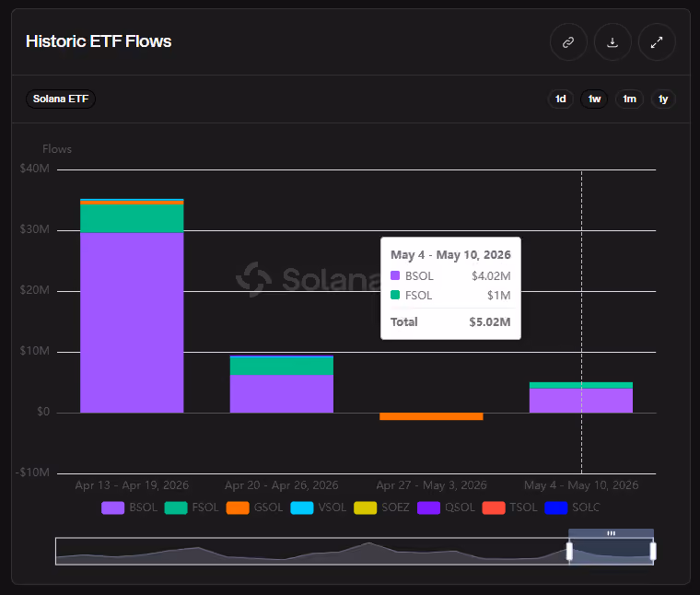This screenshot has width=700, height=595.
Task: Copy the chart link with the link icon
Action: coord(568,42)
